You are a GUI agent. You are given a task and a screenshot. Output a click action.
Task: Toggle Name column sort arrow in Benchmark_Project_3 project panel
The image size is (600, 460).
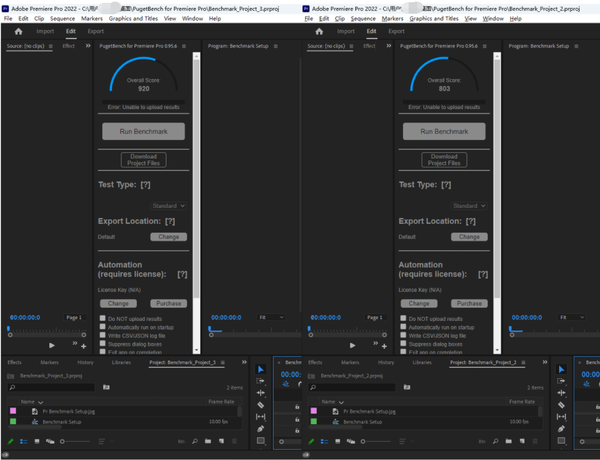pos(41,402)
